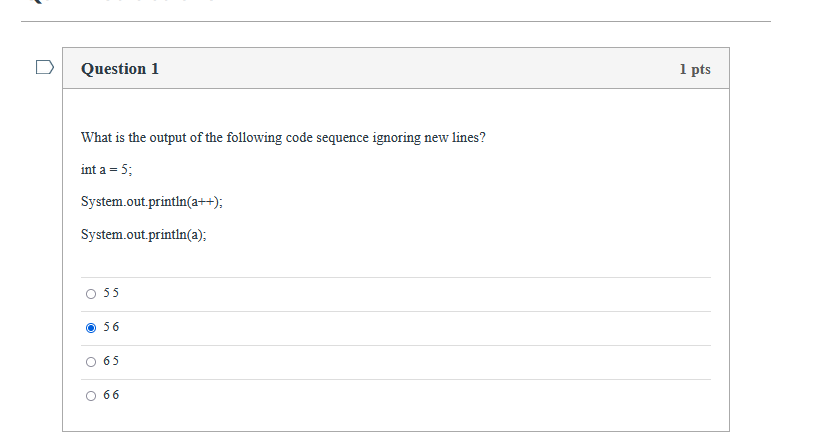The image size is (814, 446).
Task: Click the 1 pts score label
Action: click(x=694, y=69)
